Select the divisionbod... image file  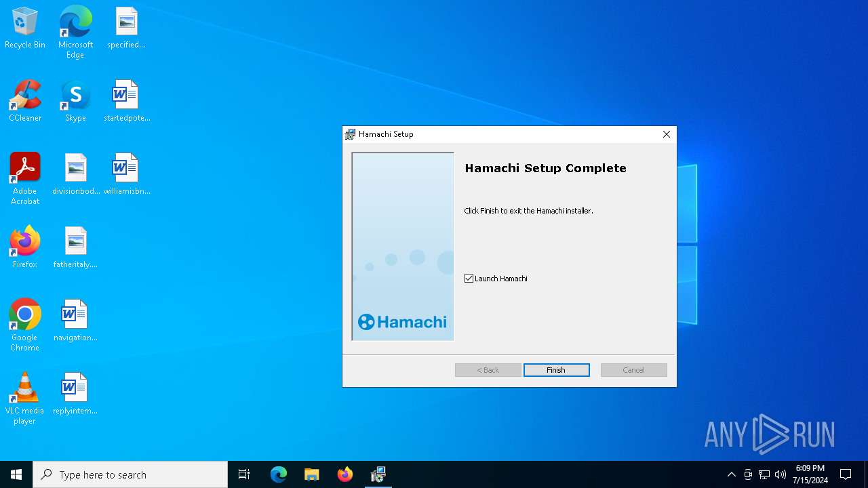(75, 174)
